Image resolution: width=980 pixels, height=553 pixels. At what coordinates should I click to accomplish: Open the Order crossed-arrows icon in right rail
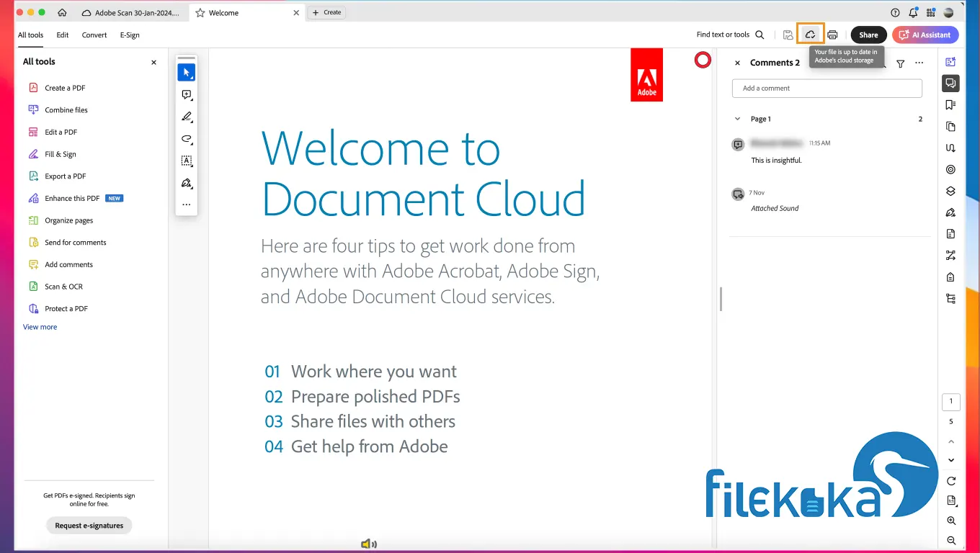950,255
